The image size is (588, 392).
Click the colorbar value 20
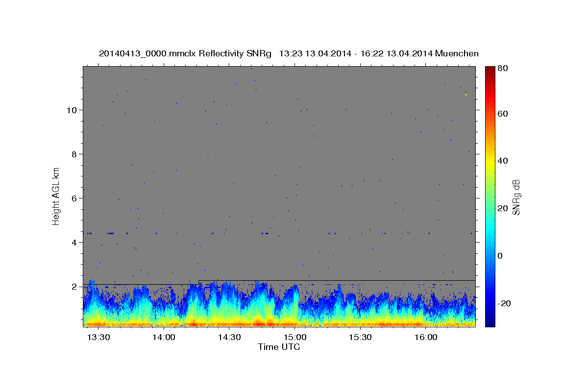(x=502, y=208)
